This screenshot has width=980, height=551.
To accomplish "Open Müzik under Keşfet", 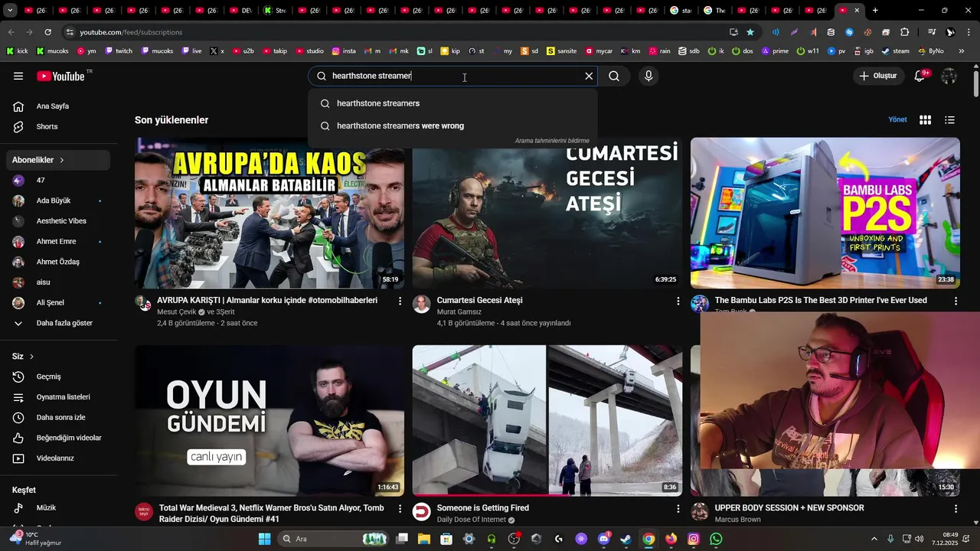I will tap(60, 508).
